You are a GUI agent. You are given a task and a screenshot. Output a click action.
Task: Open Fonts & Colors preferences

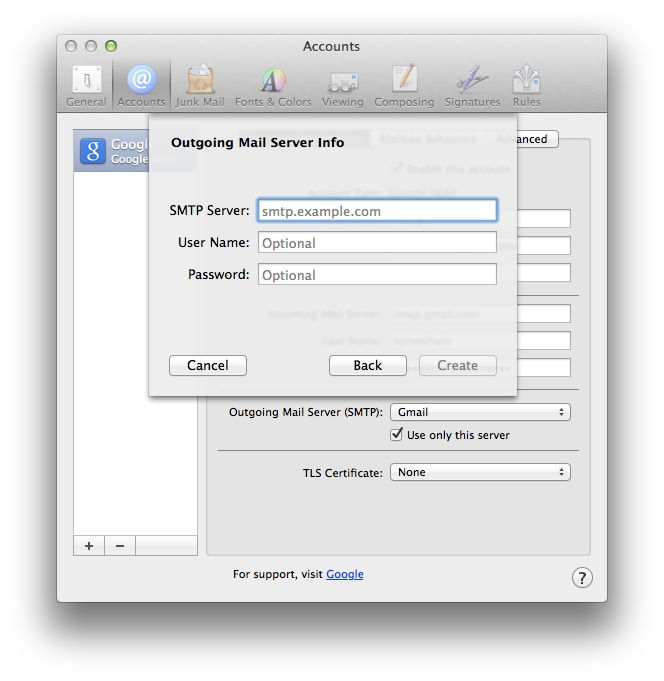click(273, 86)
